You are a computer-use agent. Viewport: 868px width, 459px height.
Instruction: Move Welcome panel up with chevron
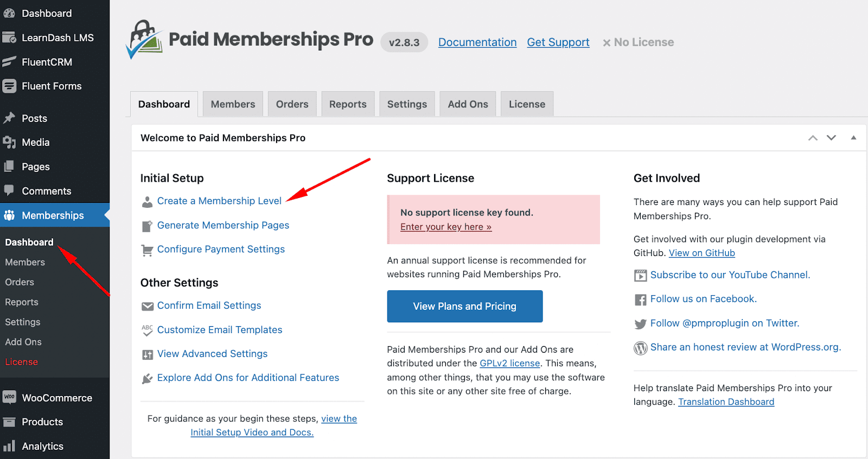[x=813, y=138]
